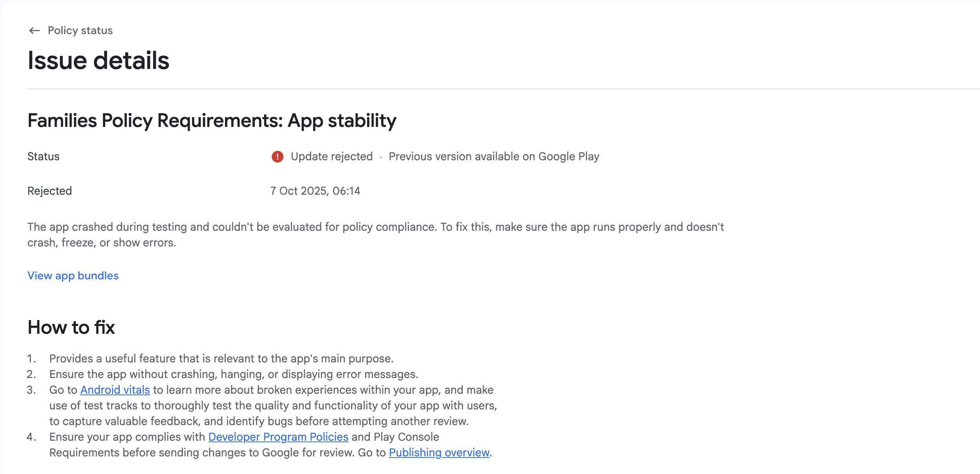Go back to Policy status
This screenshot has width=980, height=474.
coord(80,31)
